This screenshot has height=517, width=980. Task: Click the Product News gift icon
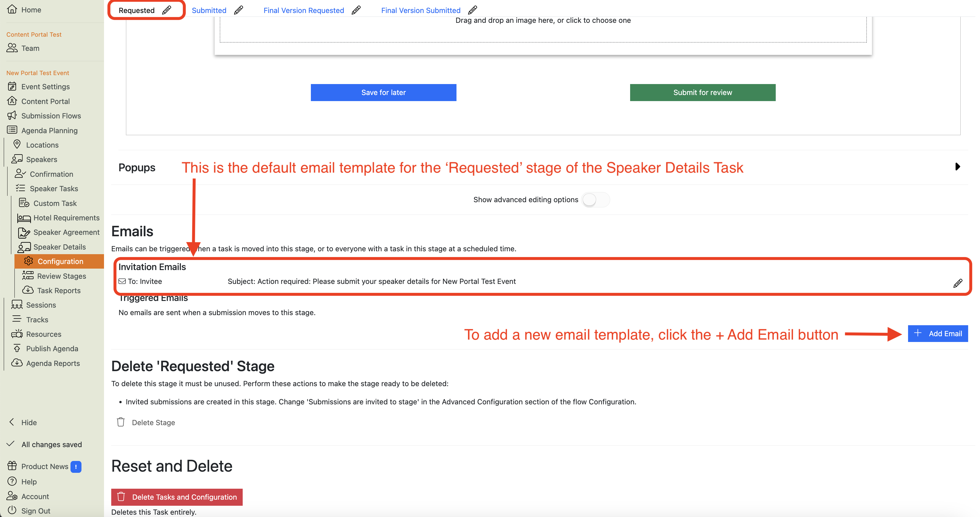12,466
